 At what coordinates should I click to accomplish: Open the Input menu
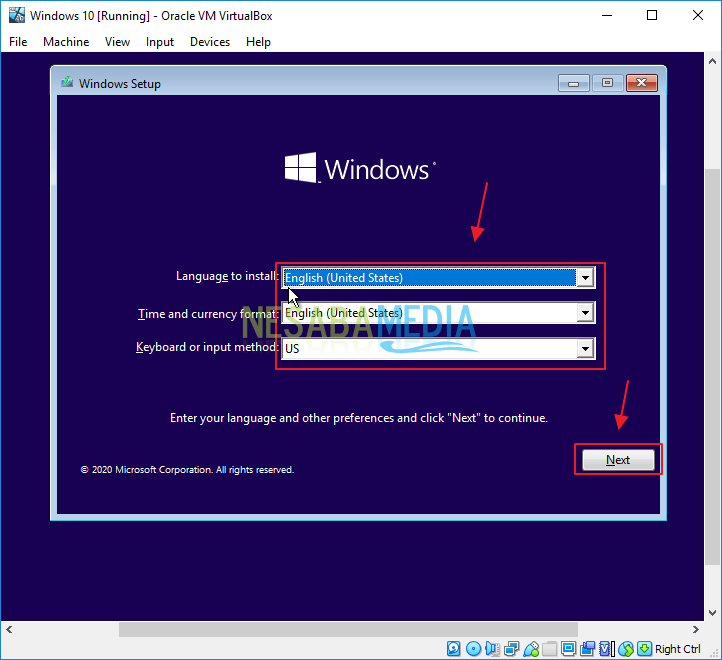[x=159, y=42]
